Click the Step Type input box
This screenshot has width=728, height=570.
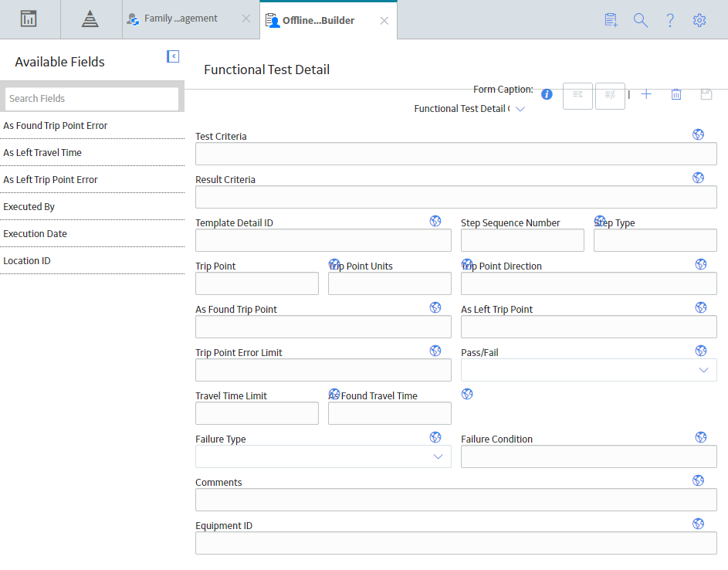[x=655, y=240]
